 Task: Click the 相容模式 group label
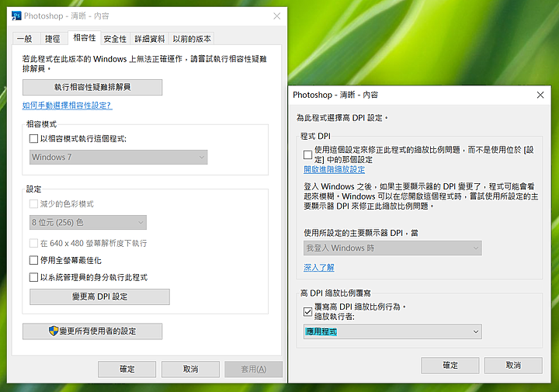[41, 124]
